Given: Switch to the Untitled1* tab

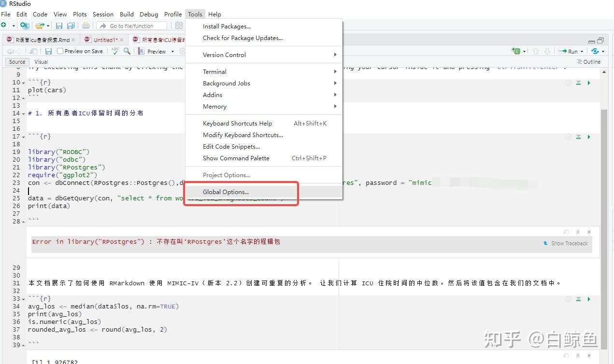Looking at the screenshot, I should tap(106, 40).
